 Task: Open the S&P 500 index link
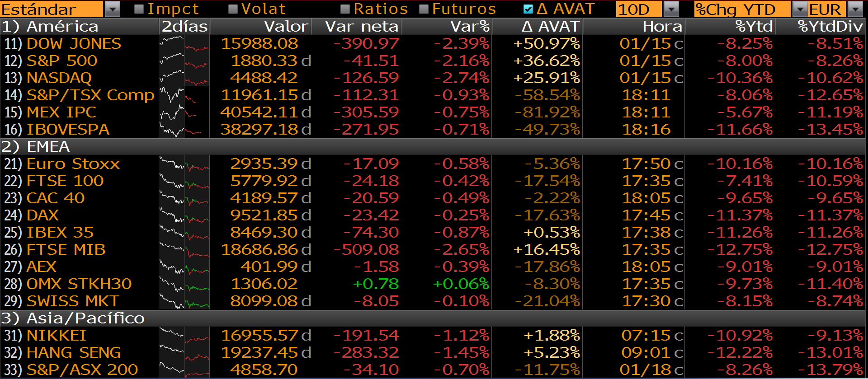[x=62, y=61]
